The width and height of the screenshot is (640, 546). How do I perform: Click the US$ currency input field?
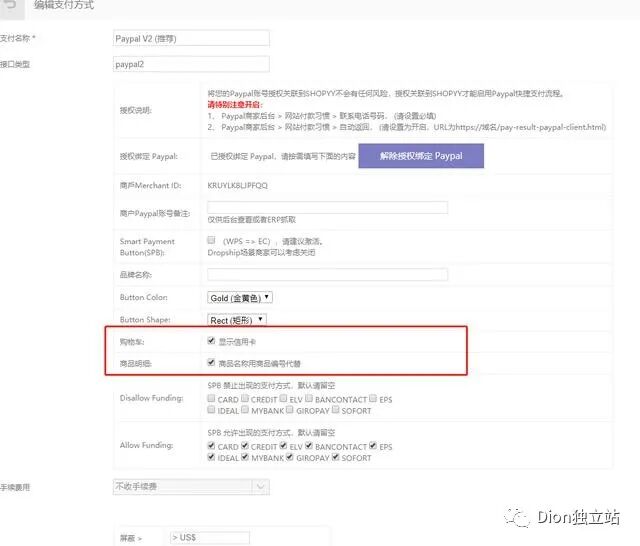[x=210, y=537]
